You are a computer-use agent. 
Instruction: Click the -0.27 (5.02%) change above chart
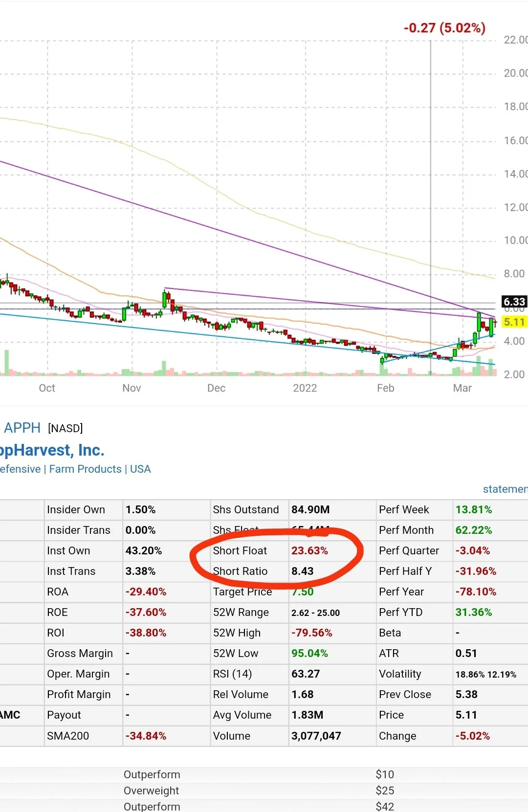point(444,28)
